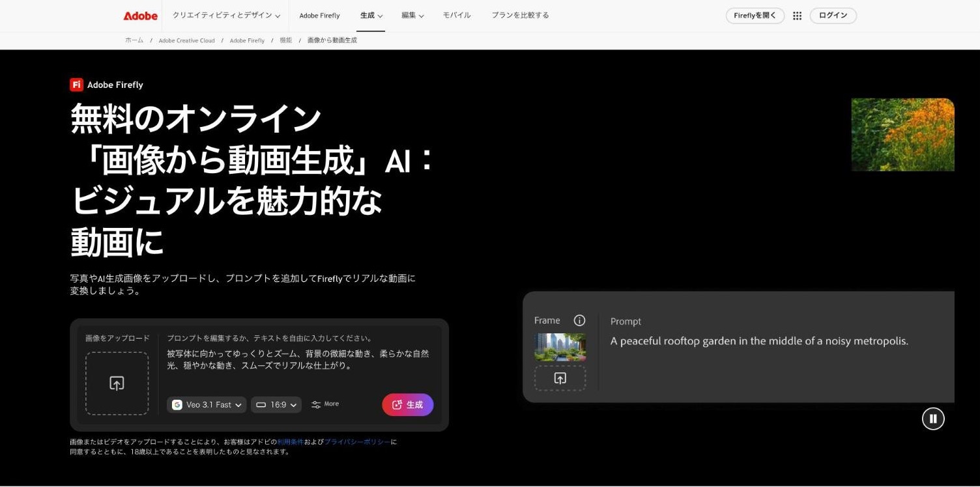
Task: Open the プライバシーポリシー link
Action: (x=358, y=442)
